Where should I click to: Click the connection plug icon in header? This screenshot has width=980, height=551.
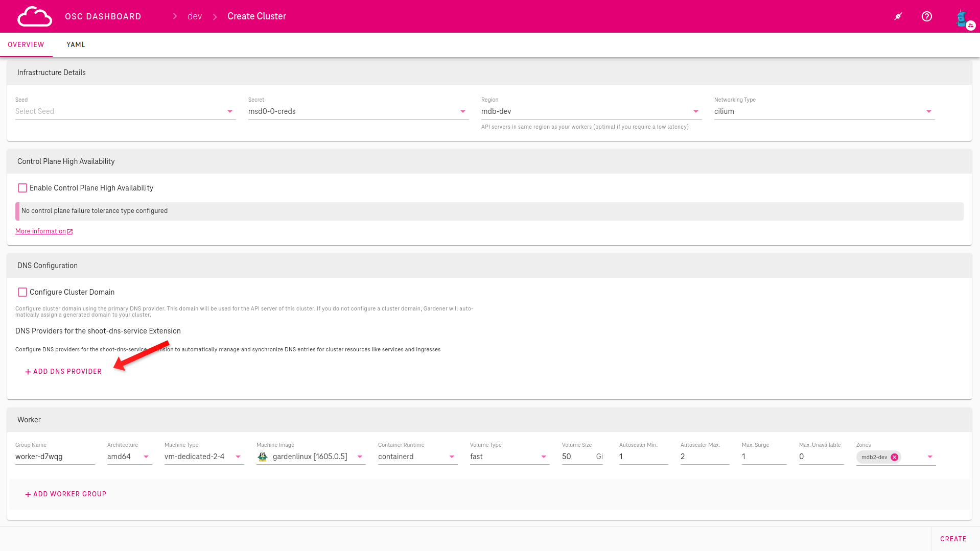click(898, 16)
